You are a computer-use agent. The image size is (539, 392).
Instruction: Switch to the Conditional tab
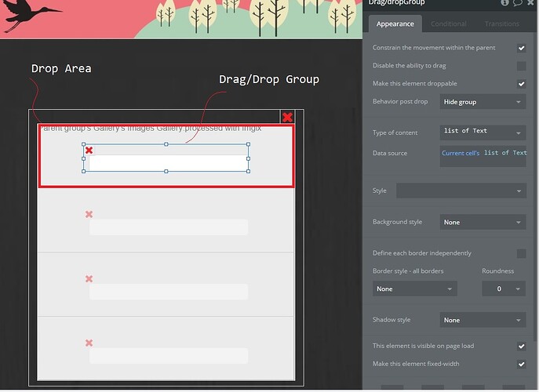click(x=449, y=24)
